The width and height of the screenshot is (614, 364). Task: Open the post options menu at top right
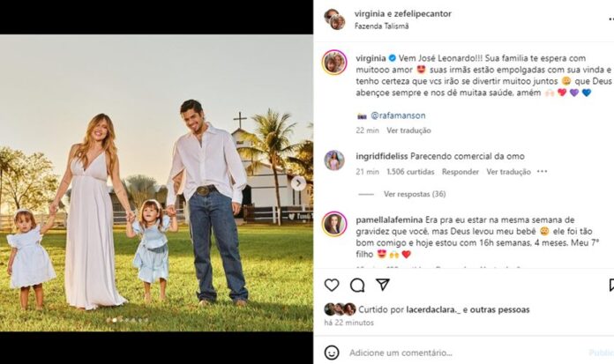coord(611,19)
